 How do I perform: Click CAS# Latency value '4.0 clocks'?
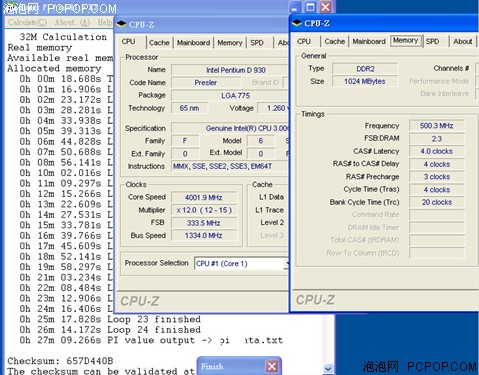click(x=437, y=151)
